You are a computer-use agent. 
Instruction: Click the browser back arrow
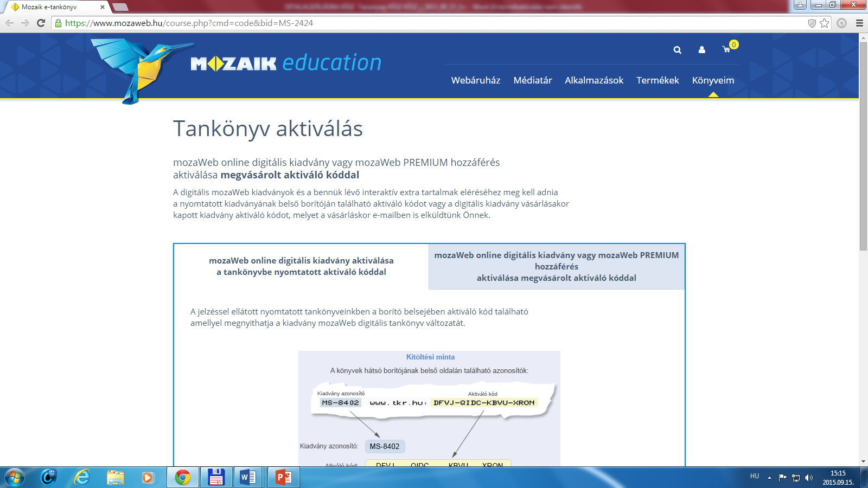point(9,23)
